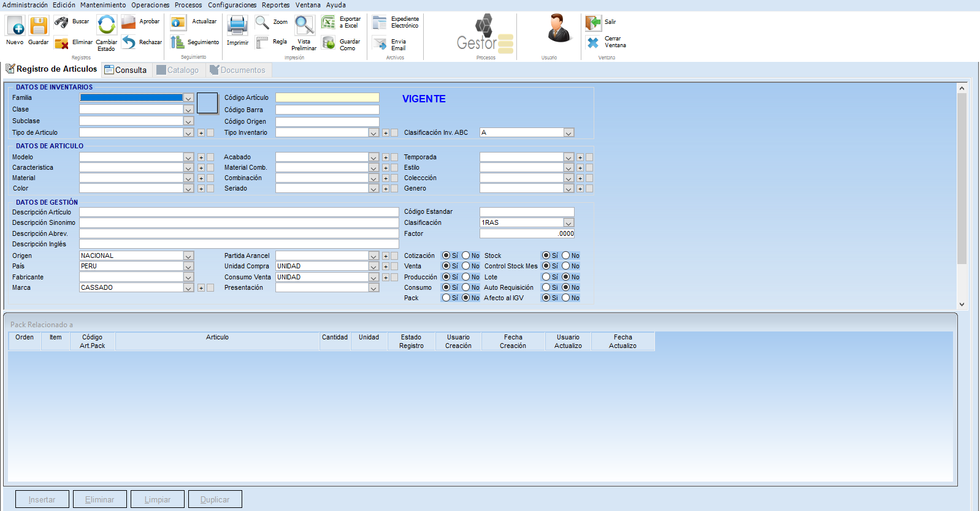The height and width of the screenshot is (511, 980).
Task: Open the Reportes menu
Action: tap(275, 5)
